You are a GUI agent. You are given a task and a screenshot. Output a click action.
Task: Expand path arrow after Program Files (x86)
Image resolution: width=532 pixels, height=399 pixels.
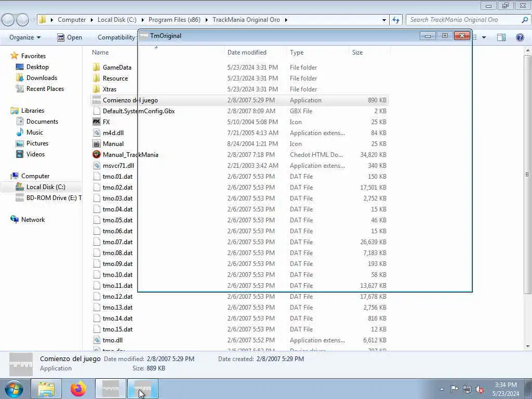pyautogui.click(x=206, y=20)
